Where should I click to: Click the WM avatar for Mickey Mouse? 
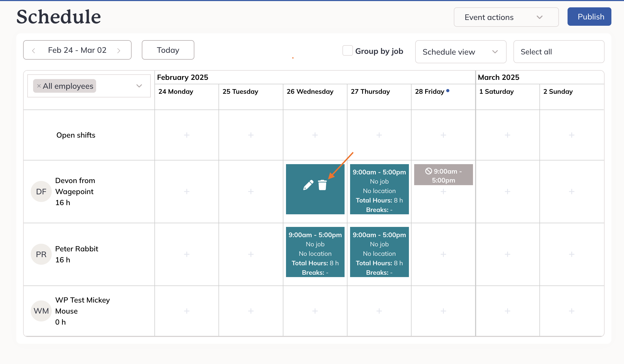41,311
